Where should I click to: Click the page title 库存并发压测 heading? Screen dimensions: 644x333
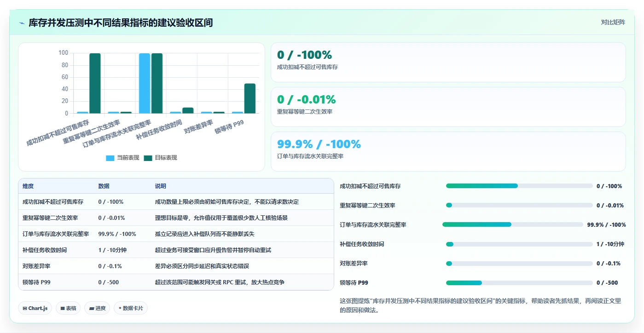121,23
